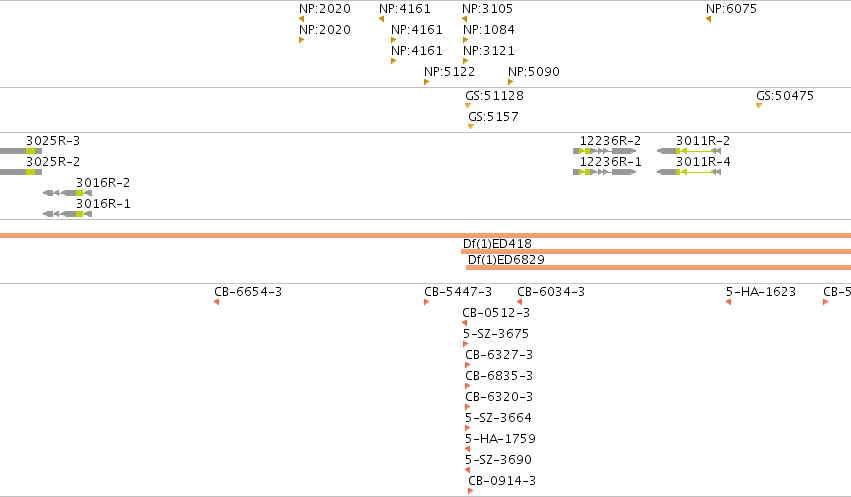Select the GS:51128 insertion triangle

pyautogui.click(x=468, y=106)
